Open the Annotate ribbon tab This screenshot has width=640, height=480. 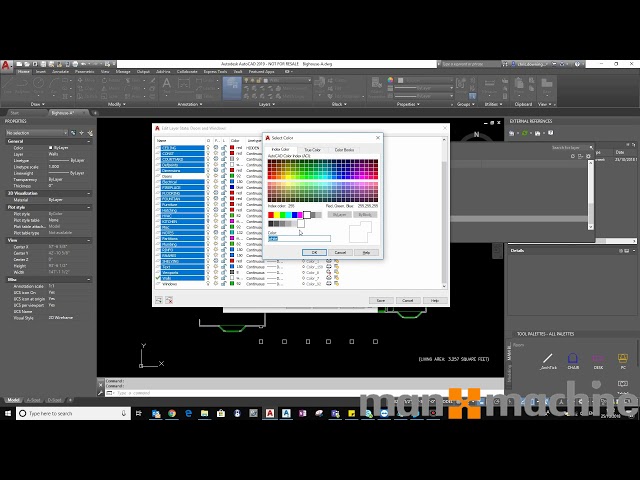60,72
